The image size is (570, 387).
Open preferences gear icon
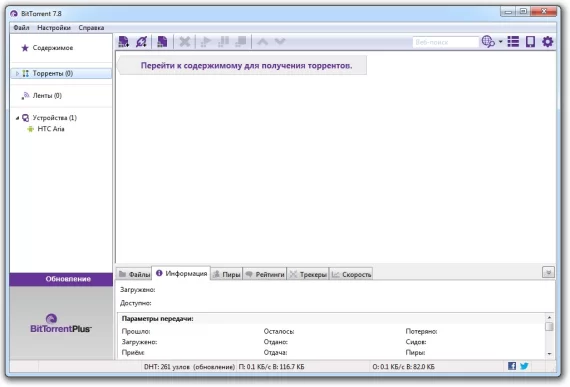pos(547,42)
